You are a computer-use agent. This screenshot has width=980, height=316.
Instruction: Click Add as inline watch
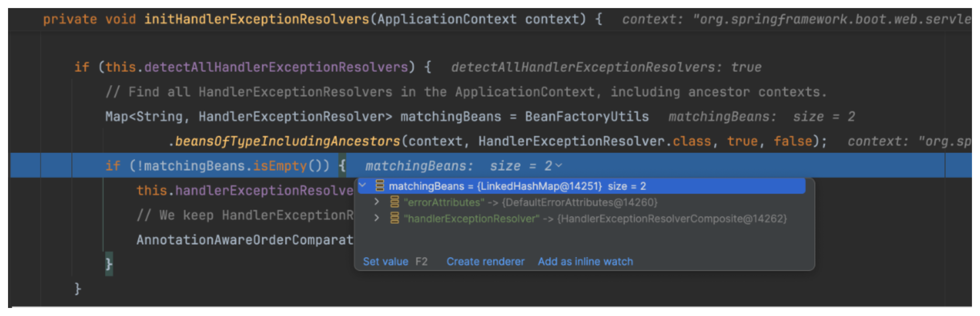[x=585, y=262]
